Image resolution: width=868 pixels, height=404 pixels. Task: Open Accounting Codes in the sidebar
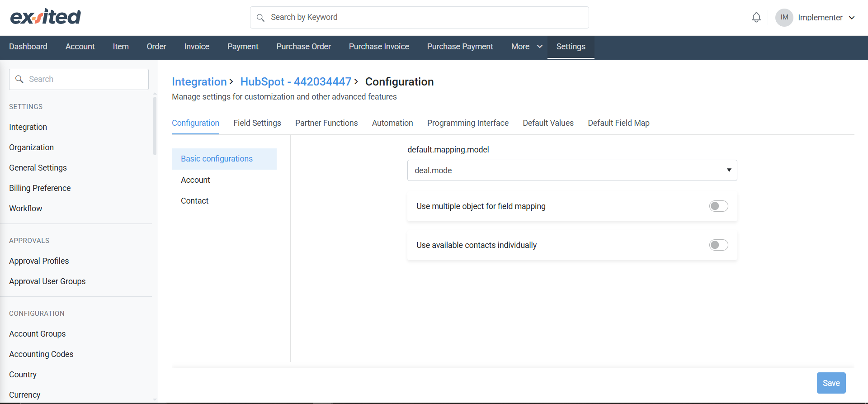41,354
